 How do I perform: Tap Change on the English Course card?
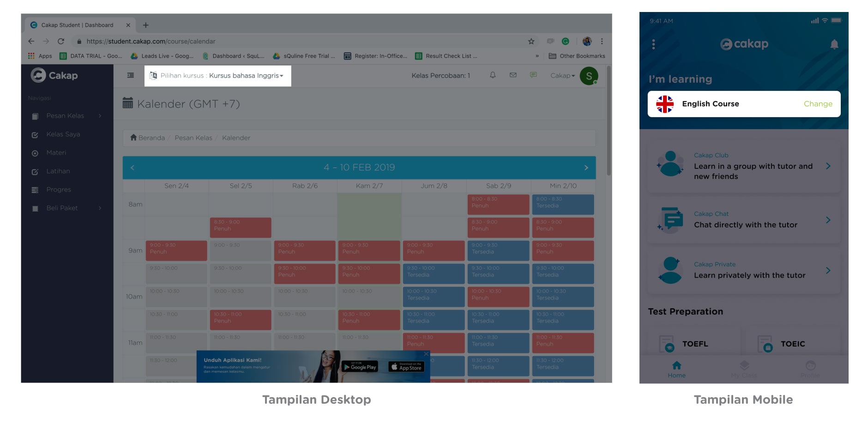(818, 104)
